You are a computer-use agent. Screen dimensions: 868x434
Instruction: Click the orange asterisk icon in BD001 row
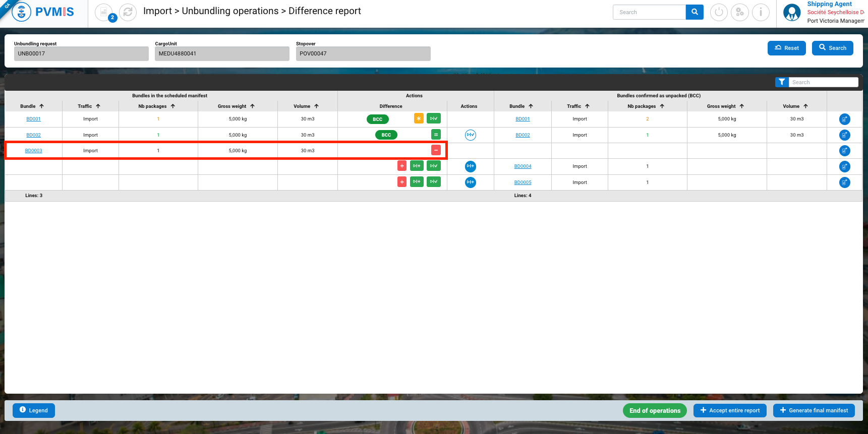click(419, 118)
